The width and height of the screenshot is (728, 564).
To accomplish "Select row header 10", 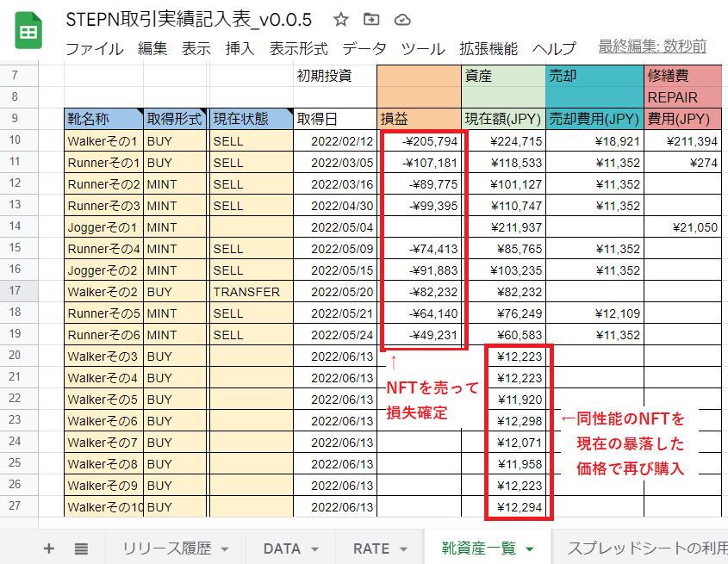I will point(19,140).
